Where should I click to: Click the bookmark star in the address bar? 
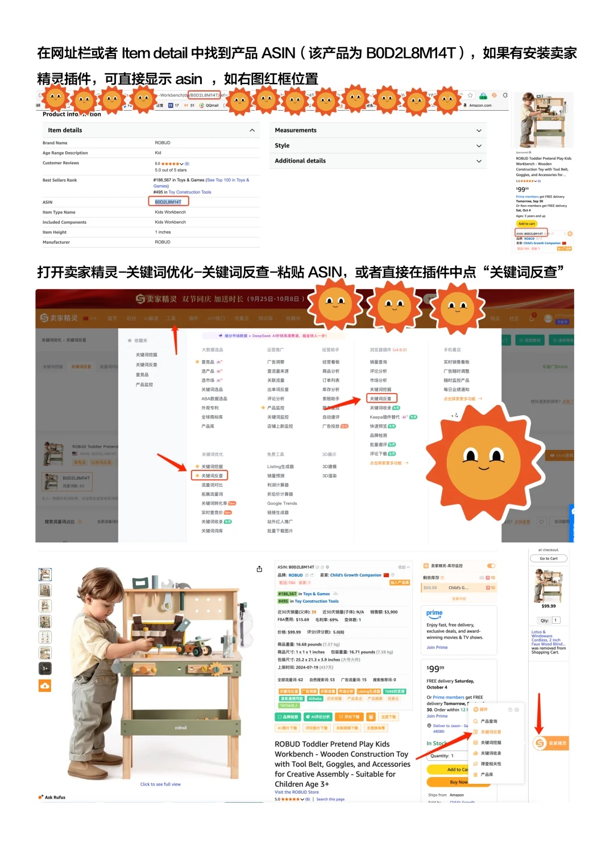coord(470,95)
